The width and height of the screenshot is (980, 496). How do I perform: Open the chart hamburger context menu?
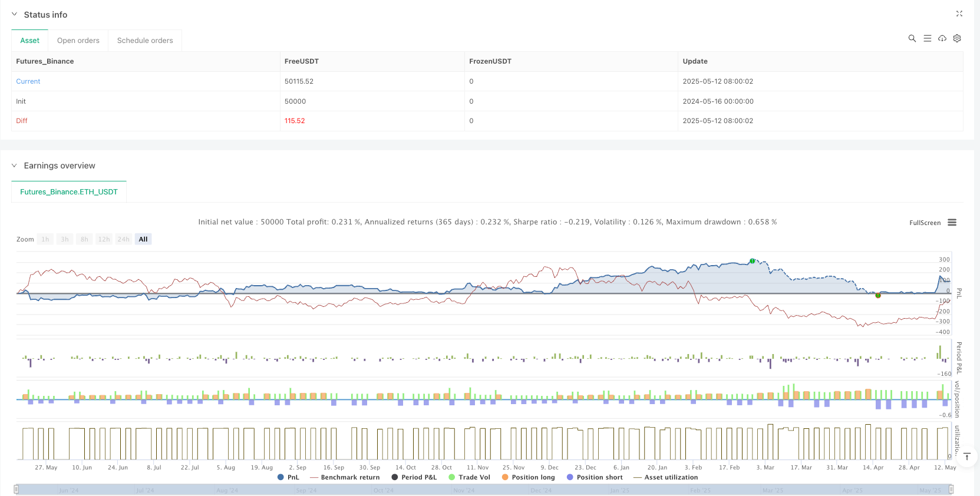(x=952, y=223)
